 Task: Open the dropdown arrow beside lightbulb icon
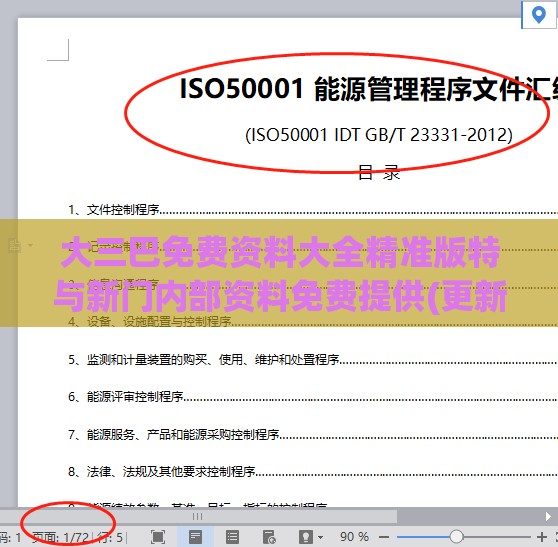tap(320, 537)
